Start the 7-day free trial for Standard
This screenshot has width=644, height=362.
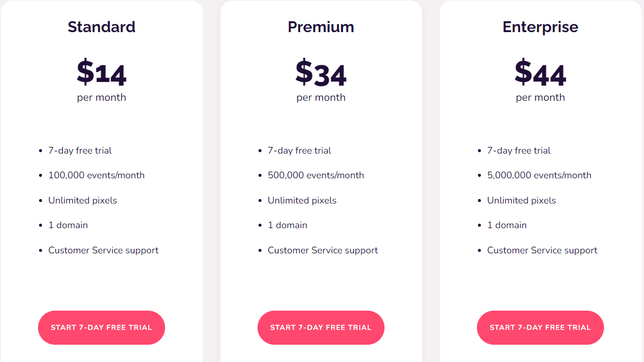point(101,327)
